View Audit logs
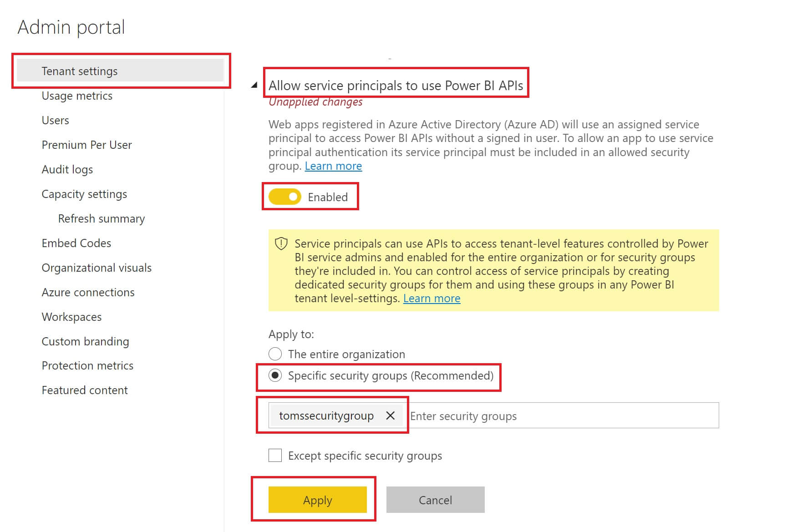Viewport: 792px width, 532px height. [67, 169]
